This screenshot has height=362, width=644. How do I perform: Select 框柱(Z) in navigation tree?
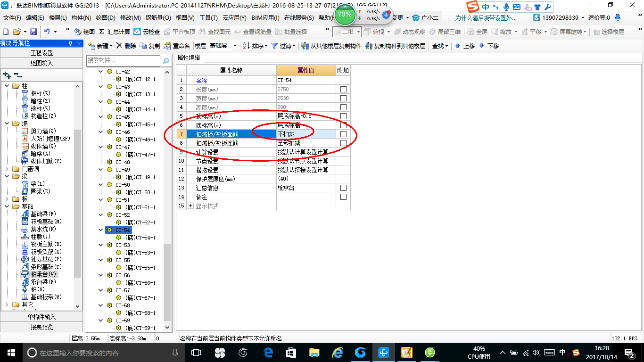(40, 93)
